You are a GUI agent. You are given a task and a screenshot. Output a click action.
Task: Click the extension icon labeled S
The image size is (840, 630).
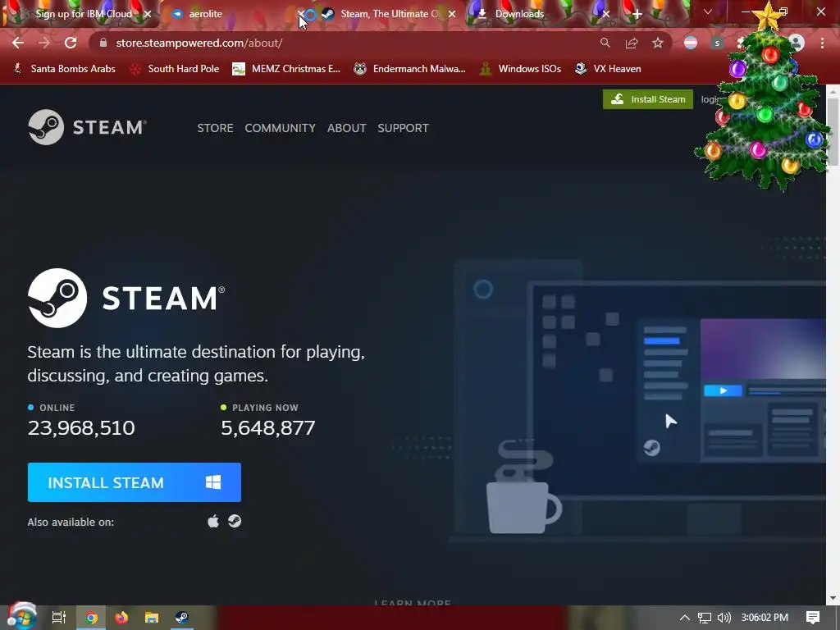point(717,43)
